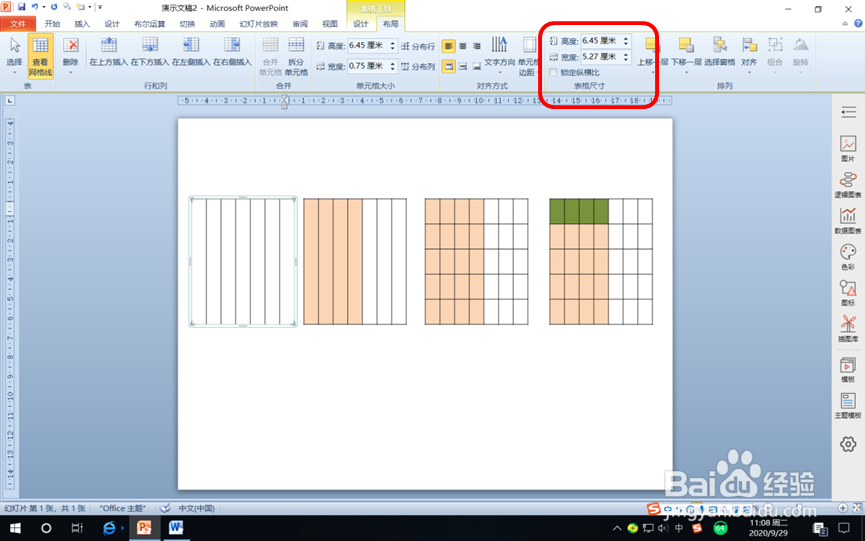Image resolution: width=865 pixels, height=541 pixels.
Task: Open 图片 panel in right sidebar
Action: tap(848, 148)
